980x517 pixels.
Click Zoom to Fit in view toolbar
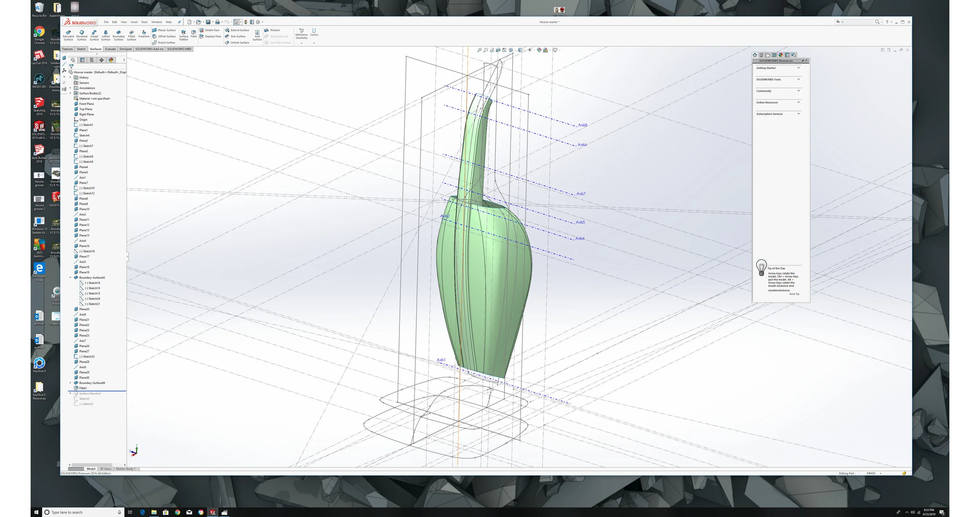coord(479,50)
